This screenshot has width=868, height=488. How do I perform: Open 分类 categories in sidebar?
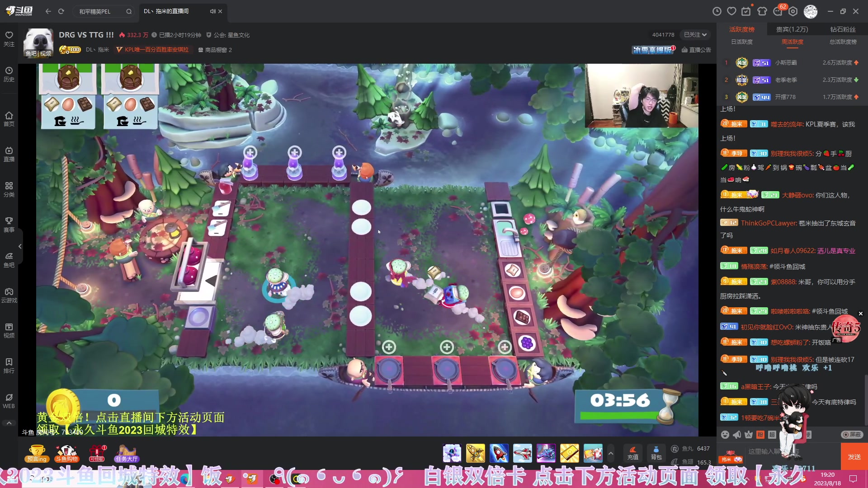(9, 189)
